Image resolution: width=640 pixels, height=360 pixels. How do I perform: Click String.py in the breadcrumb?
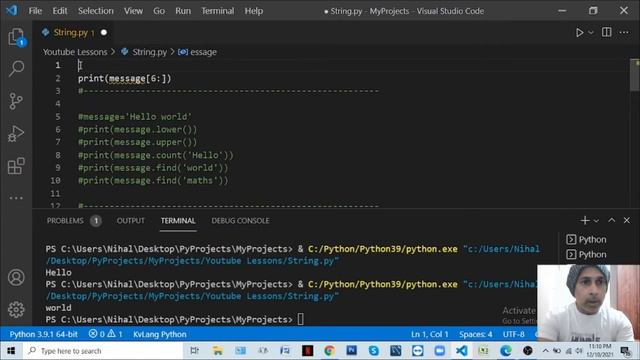pyautogui.click(x=149, y=52)
